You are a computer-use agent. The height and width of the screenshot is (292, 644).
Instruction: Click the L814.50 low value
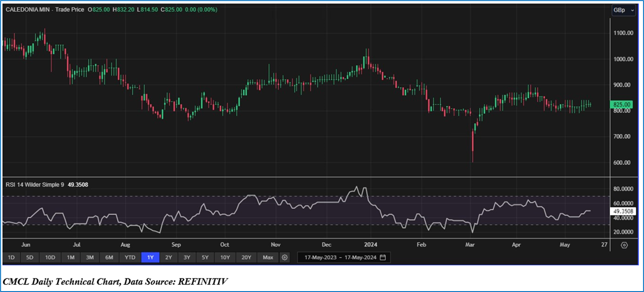pos(148,9)
